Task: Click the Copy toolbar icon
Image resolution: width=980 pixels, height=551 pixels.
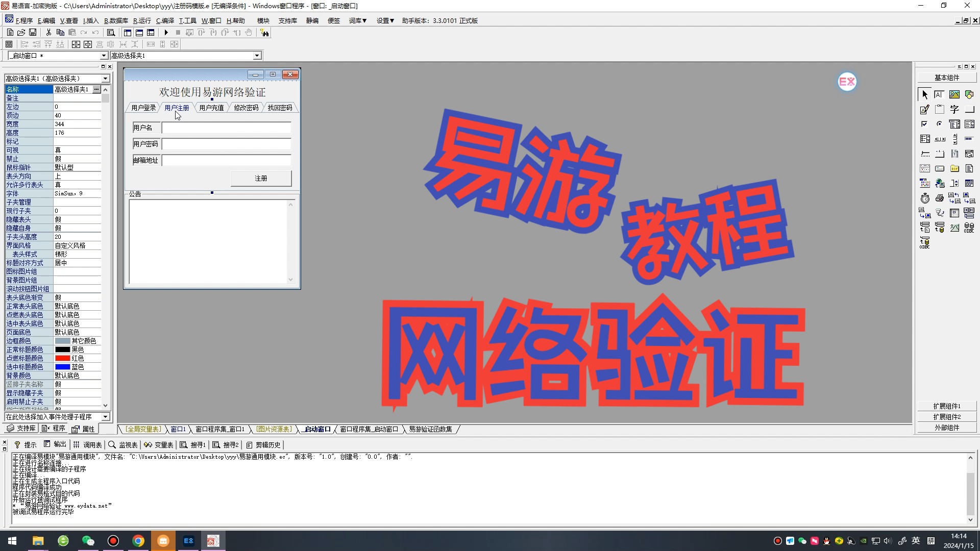Action: [x=60, y=33]
